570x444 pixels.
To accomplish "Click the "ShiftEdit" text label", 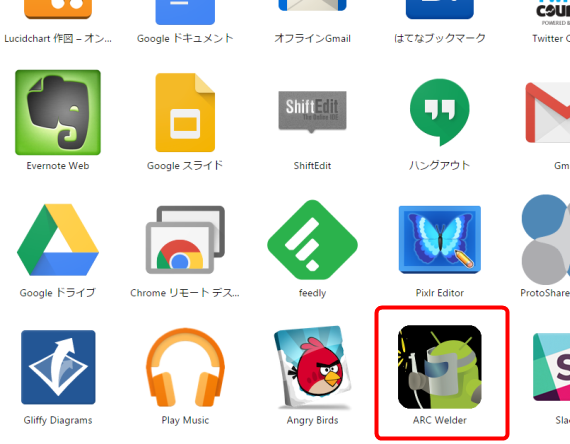I will [312, 166].
